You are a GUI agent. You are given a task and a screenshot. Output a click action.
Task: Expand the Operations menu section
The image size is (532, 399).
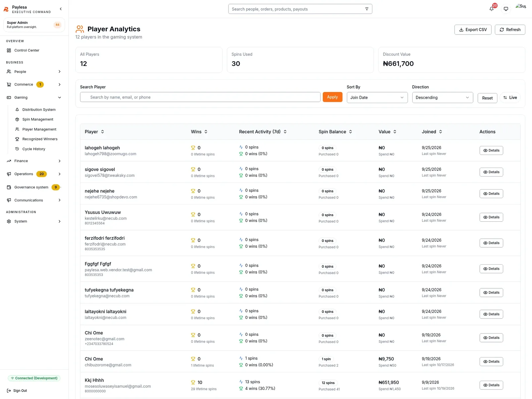tap(34, 174)
